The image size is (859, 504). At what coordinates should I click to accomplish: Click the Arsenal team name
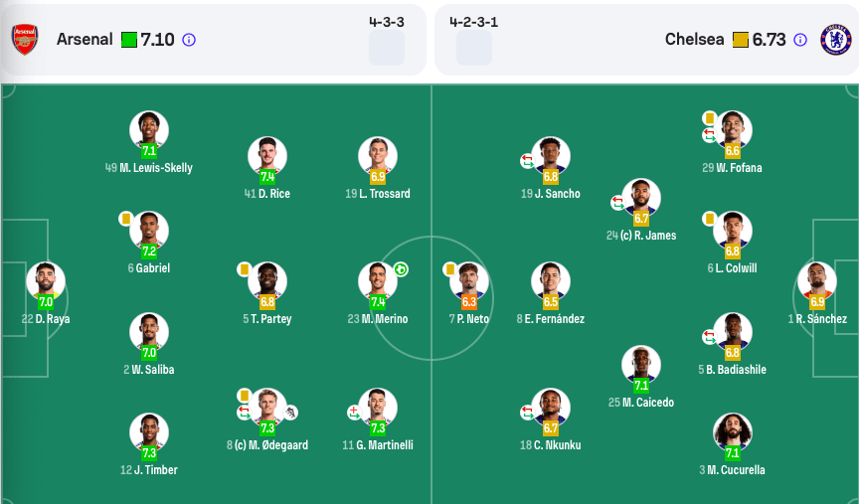pos(85,41)
